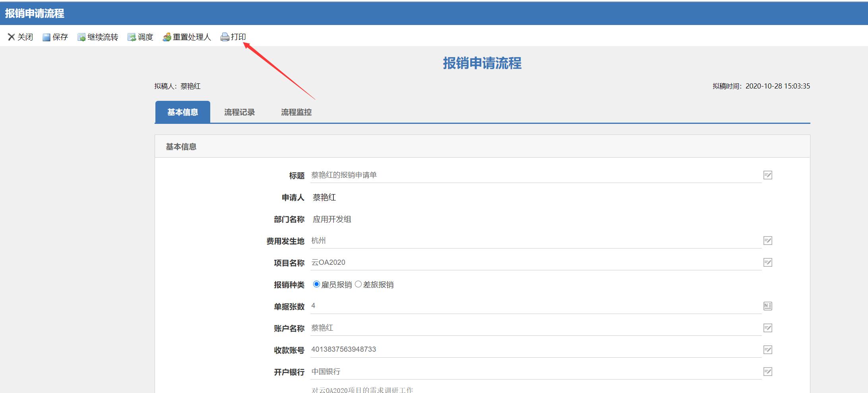This screenshot has width=868, height=393.
Task: Click 重置处理人 text button
Action: (192, 37)
